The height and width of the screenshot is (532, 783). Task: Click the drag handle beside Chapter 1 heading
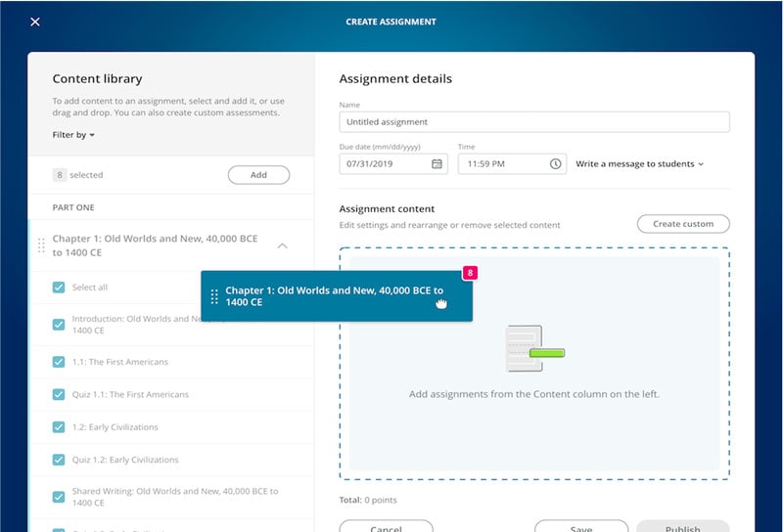(x=41, y=245)
